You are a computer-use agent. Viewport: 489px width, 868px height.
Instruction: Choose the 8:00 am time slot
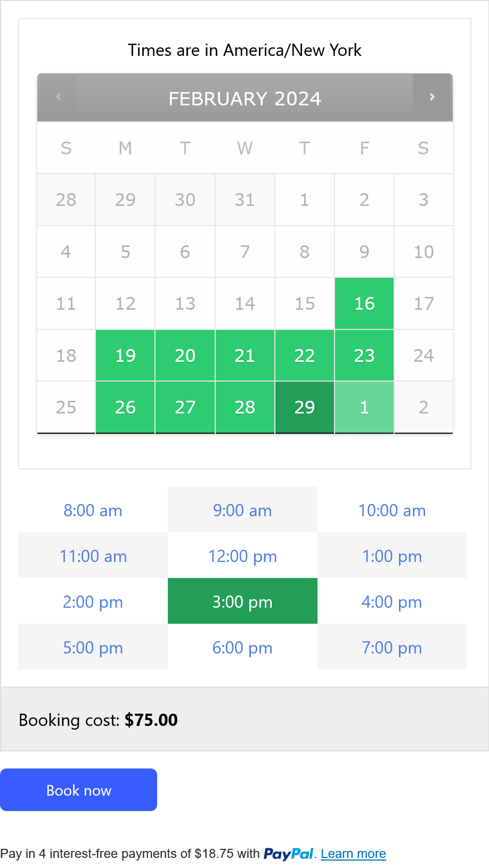pos(93,510)
